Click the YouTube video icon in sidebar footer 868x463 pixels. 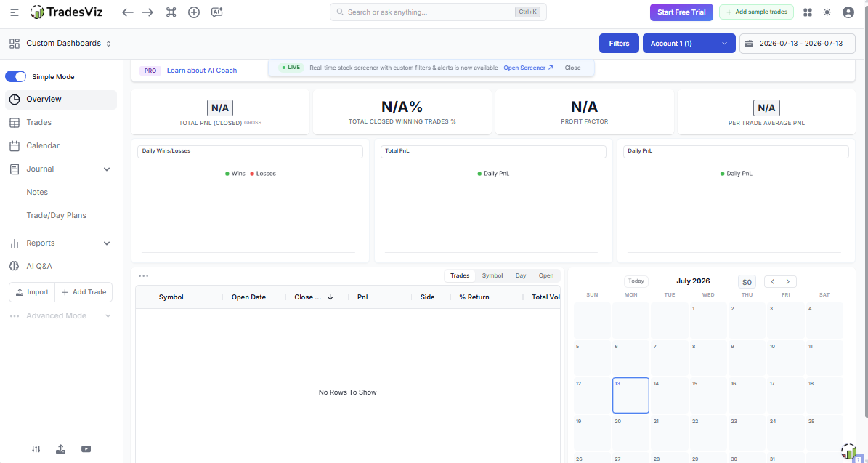pyautogui.click(x=86, y=449)
